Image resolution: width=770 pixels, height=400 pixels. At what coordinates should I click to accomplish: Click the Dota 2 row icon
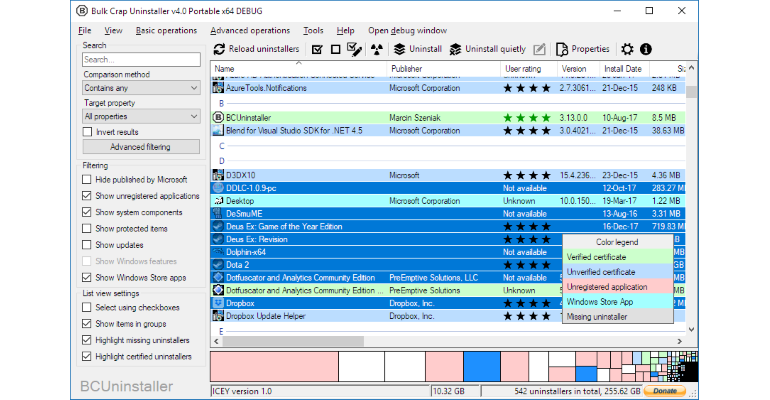[x=218, y=265]
